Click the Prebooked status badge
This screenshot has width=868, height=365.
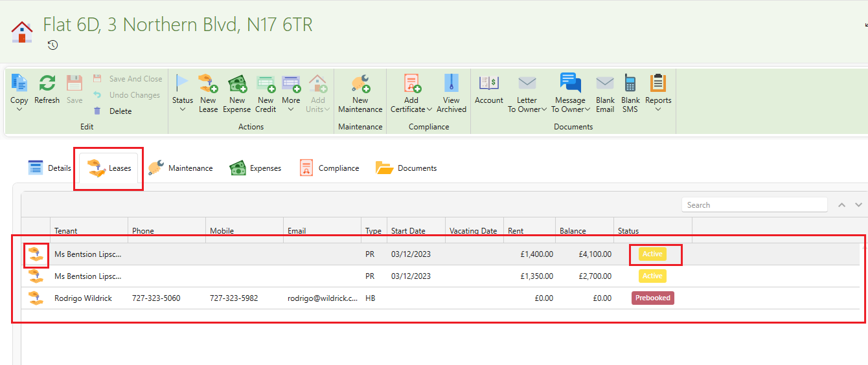[652, 298]
